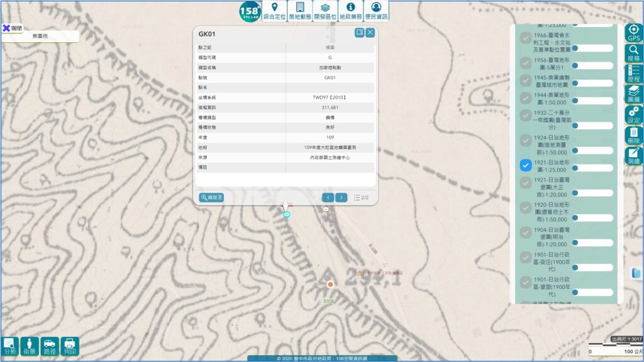Go to previous record in GK01 popup
The image size is (644, 362).
click(x=328, y=197)
